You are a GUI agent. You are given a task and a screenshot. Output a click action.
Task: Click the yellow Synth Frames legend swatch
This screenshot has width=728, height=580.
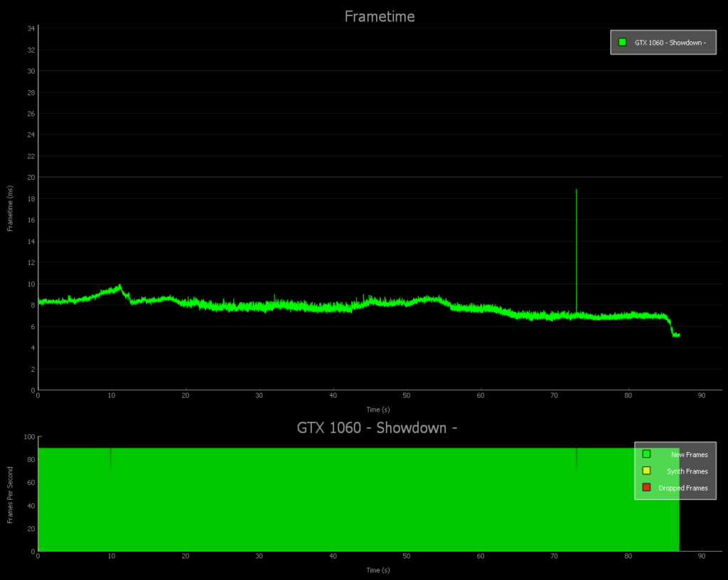[646, 471]
